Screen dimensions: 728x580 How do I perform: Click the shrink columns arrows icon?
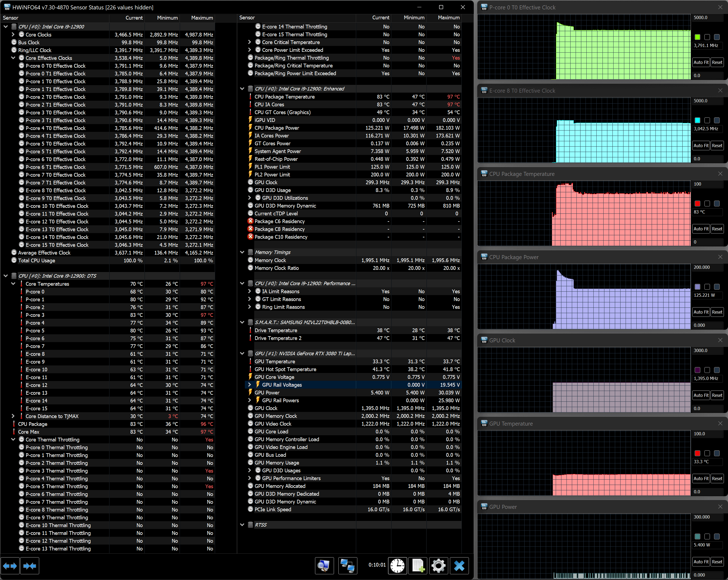[30, 566]
